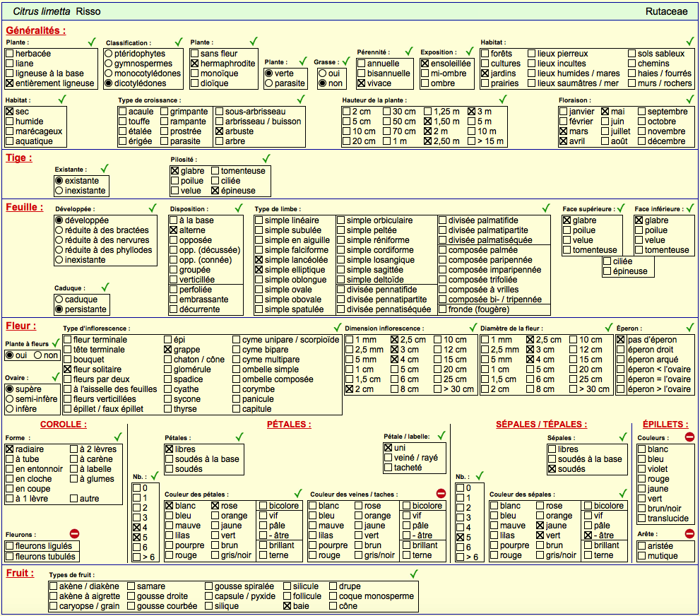Click the COROLLE heading link
The height and width of the screenshot is (616, 700).
tap(64, 425)
